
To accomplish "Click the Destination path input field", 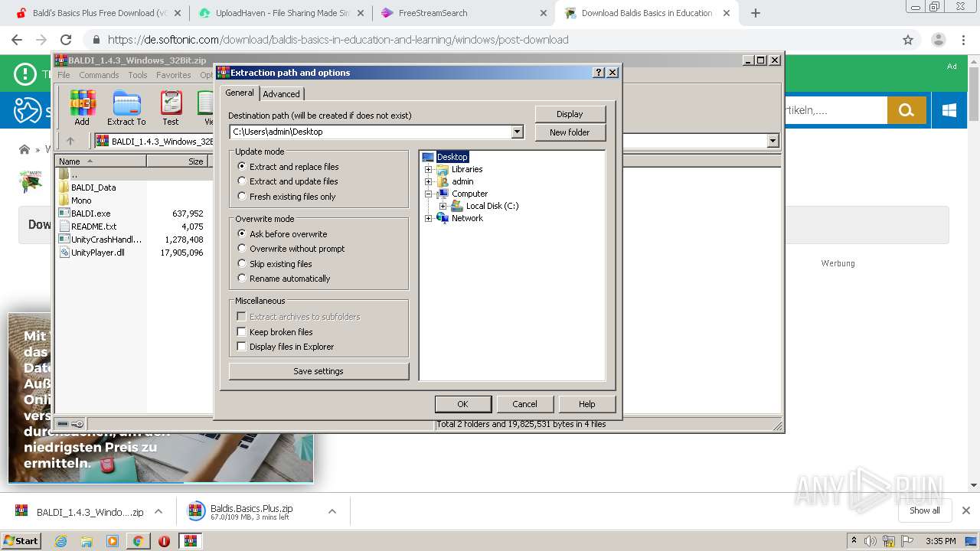I will click(x=371, y=132).
